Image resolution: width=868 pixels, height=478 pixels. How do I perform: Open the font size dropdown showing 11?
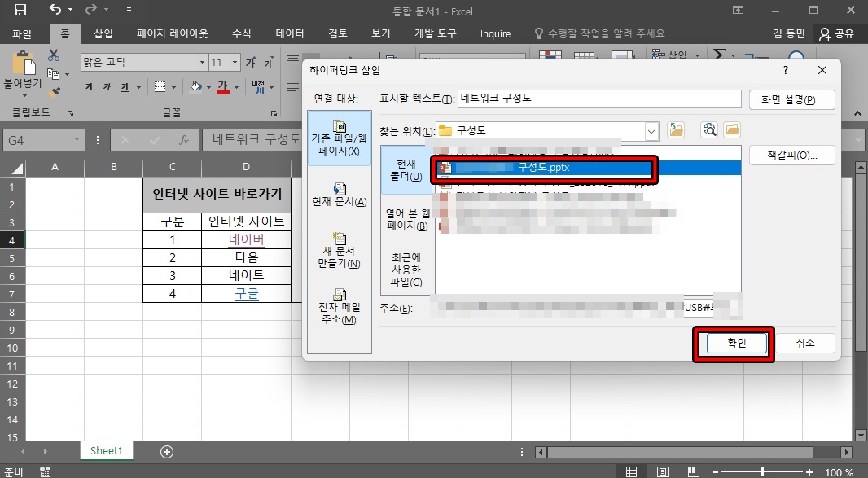click(x=235, y=62)
